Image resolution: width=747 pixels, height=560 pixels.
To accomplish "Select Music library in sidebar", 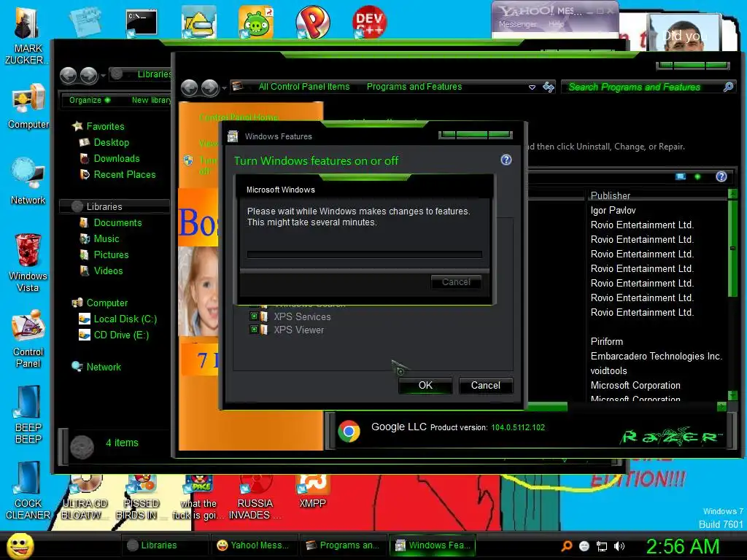I will (x=107, y=238).
